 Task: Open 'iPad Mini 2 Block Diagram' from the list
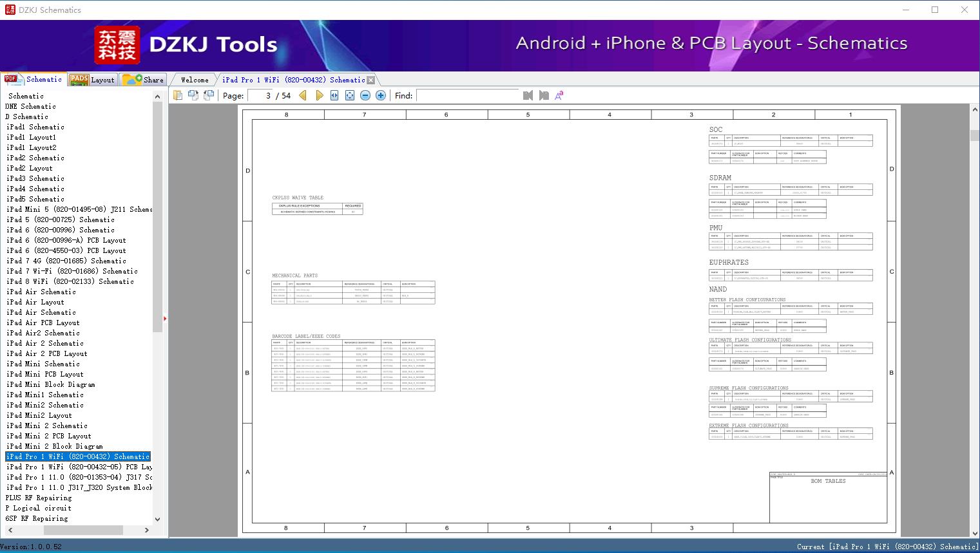click(x=55, y=446)
